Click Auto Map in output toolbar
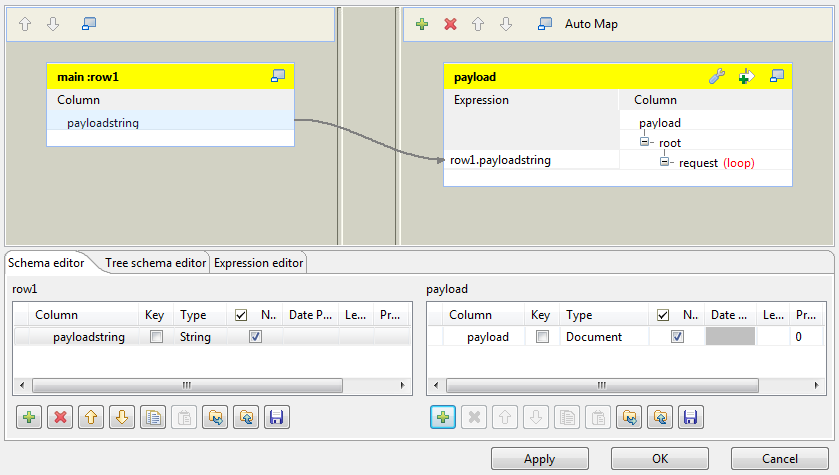The height and width of the screenshot is (475, 839). (x=590, y=24)
